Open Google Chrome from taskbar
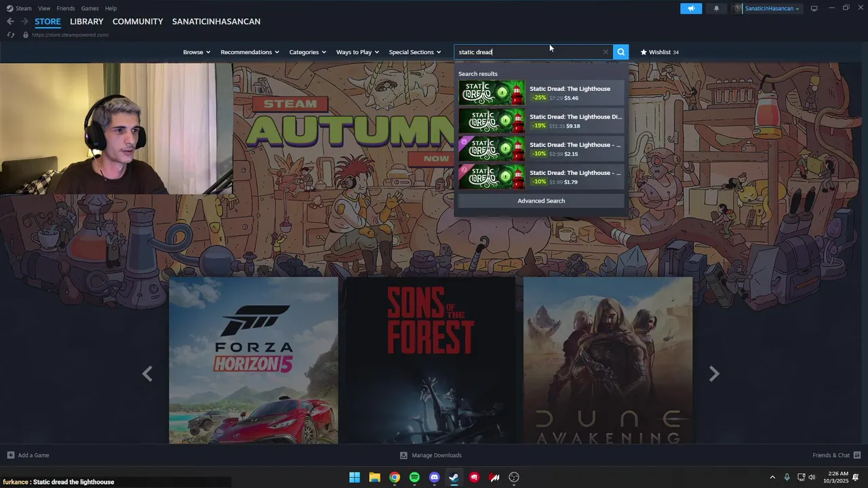This screenshot has height=488, width=868. (395, 477)
